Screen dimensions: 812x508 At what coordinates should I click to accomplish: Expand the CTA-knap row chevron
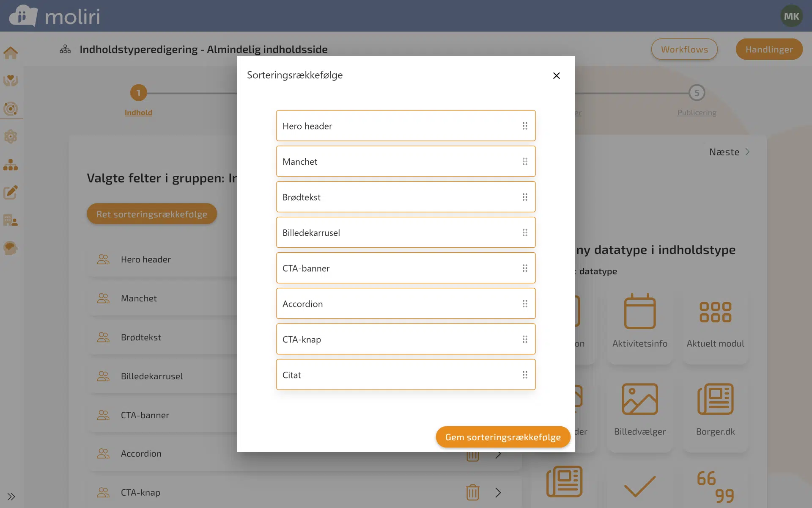coord(498,492)
